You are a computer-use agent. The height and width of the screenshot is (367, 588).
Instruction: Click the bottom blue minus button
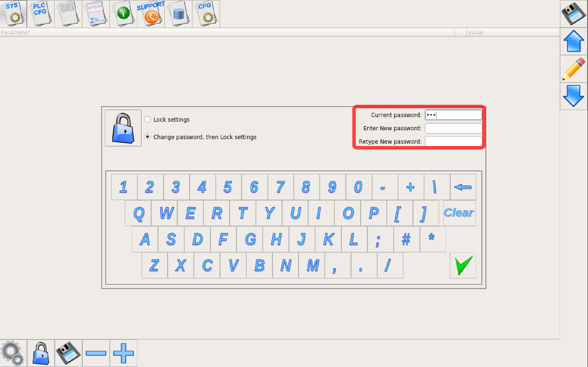click(x=96, y=353)
